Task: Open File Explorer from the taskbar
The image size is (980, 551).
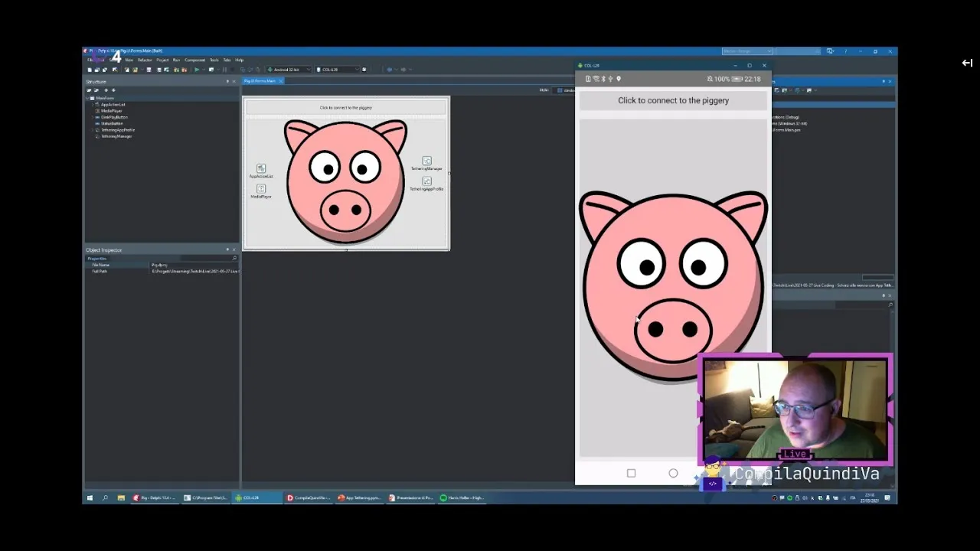Action: 121,497
